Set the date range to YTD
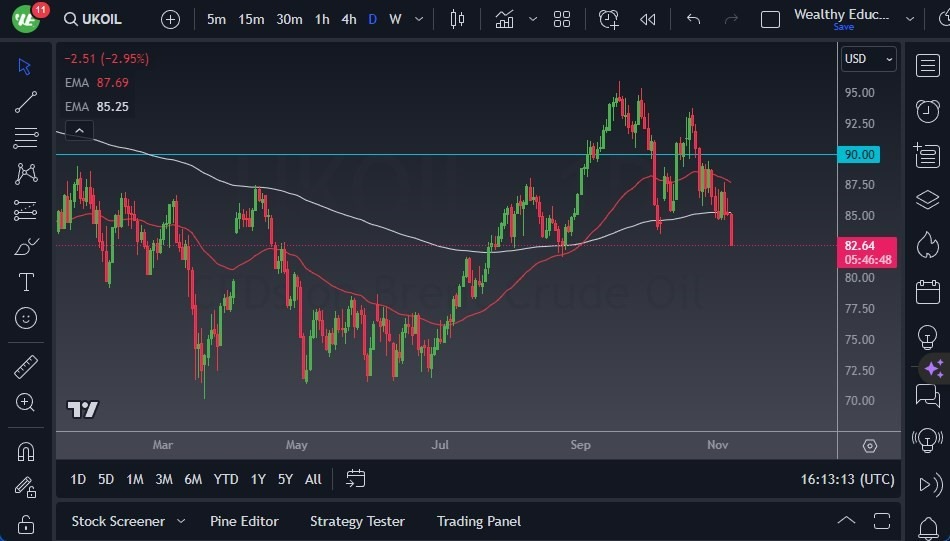The image size is (950, 541). pos(226,479)
